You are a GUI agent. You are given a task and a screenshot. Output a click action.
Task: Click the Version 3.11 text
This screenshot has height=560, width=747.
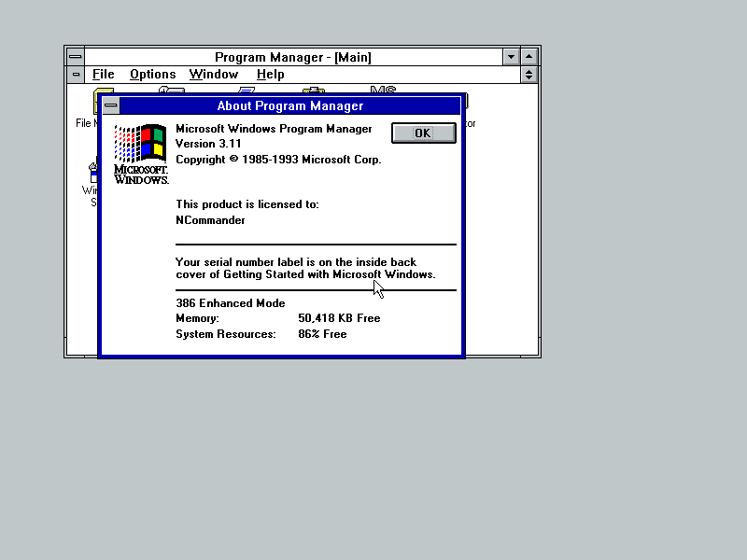[208, 144]
